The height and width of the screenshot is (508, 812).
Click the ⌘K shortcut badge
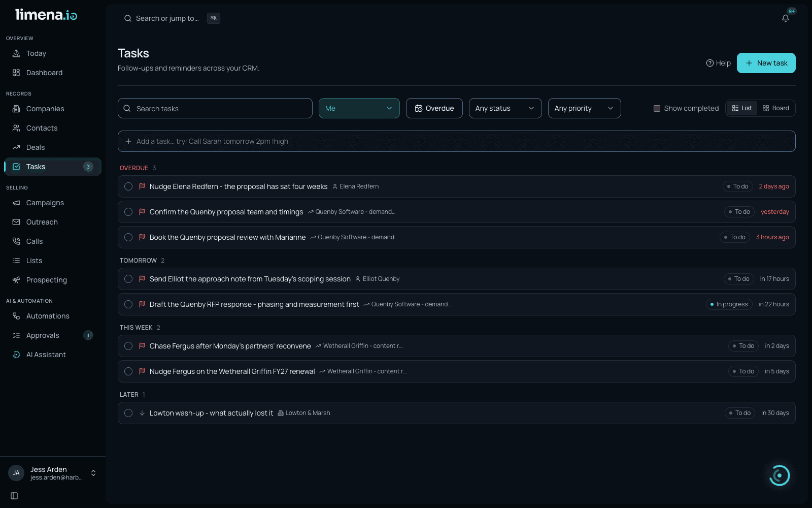(x=214, y=18)
